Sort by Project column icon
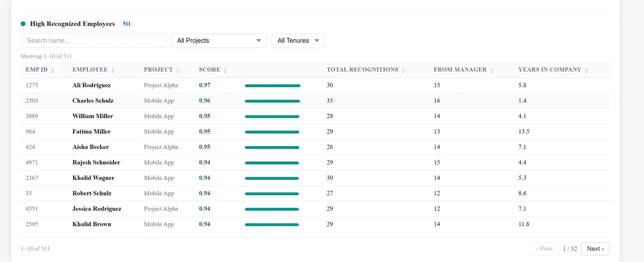Screen dimensions: 644x262 (178, 70)
